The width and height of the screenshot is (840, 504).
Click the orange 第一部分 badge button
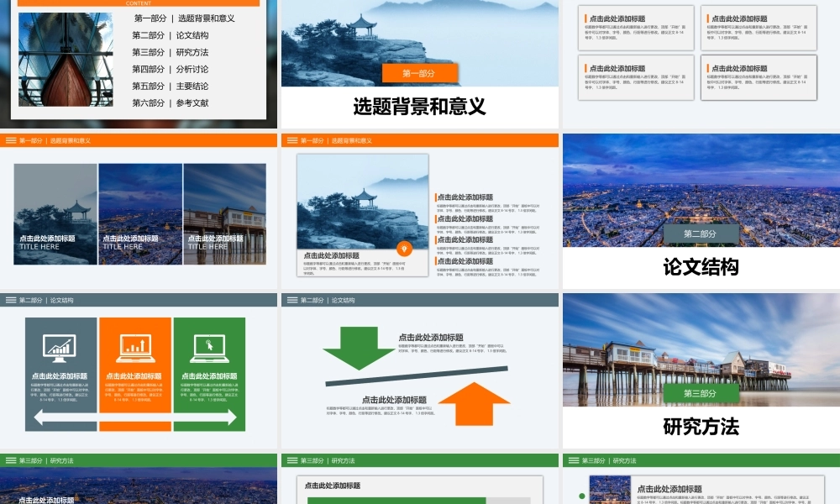[420, 73]
